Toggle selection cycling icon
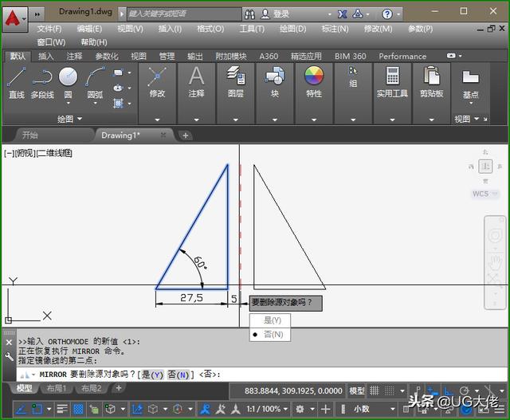 pyautogui.click(x=94, y=410)
